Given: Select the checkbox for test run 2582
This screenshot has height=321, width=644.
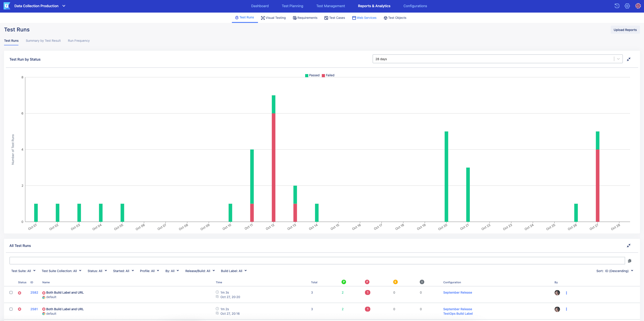Looking at the screenshot, I should click(x=11, y=292).
